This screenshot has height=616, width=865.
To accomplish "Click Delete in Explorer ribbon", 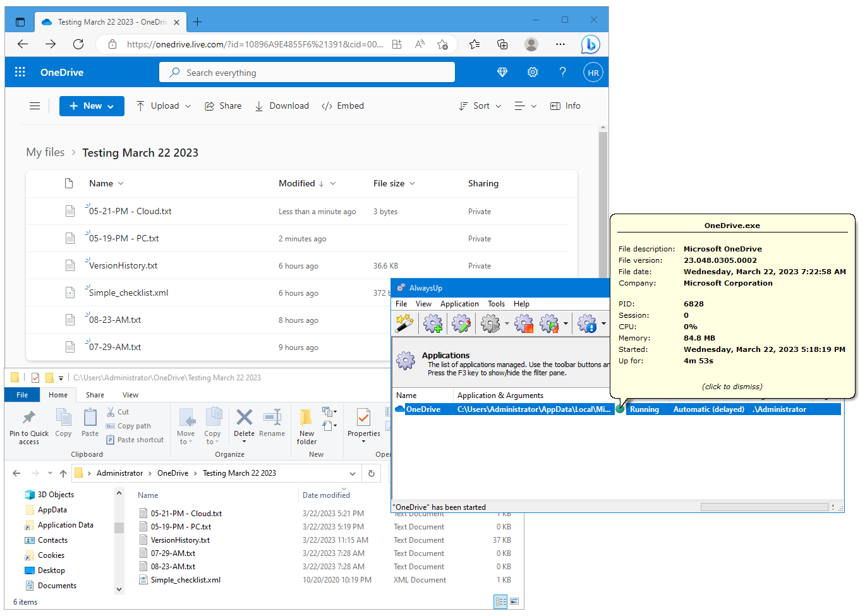I will 244,423.
